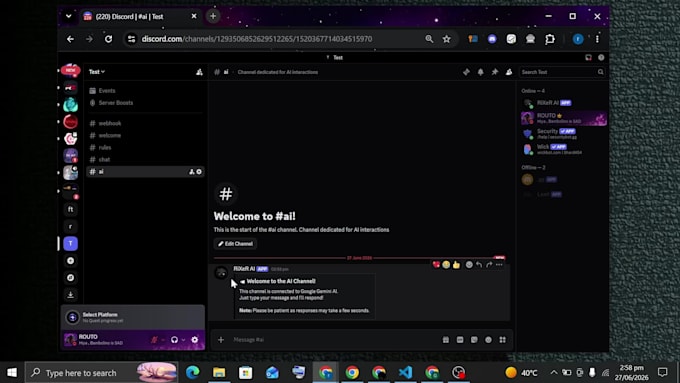This screenshot has width=680, height=383.
Task: Open the Discord inbox icon at top right
Action: click(x=588, y=57)
